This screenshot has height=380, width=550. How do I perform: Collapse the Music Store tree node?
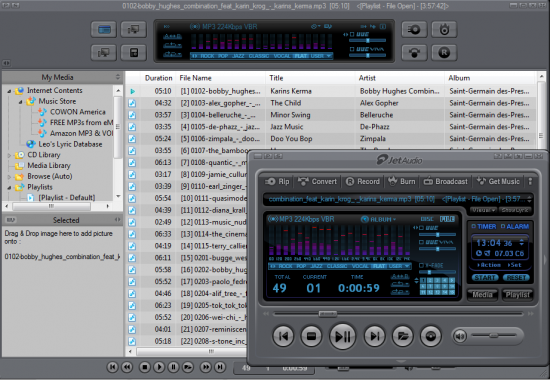click(x=20, y=102)
